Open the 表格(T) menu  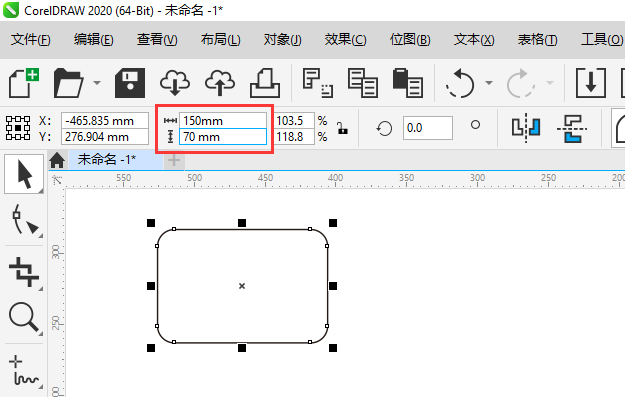pyautogui.click(x=537, y=40)
